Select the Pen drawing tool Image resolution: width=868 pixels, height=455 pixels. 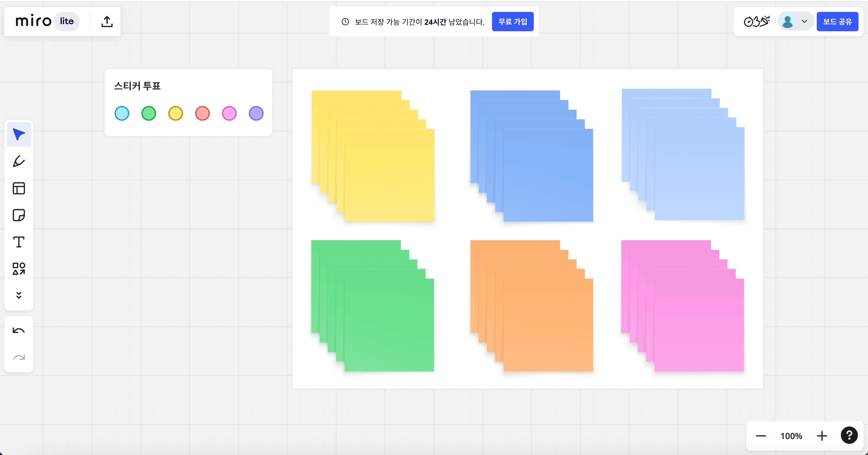[19, 161]
